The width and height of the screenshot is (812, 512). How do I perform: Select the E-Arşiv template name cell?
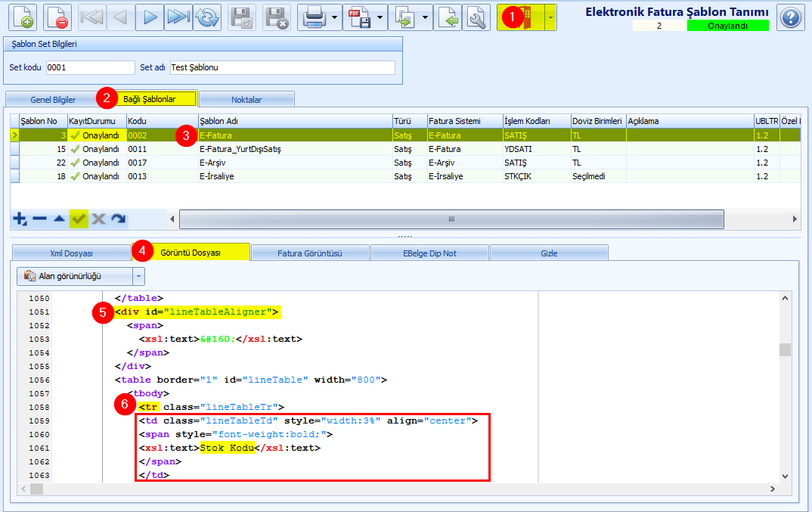(x=295, y=162)
